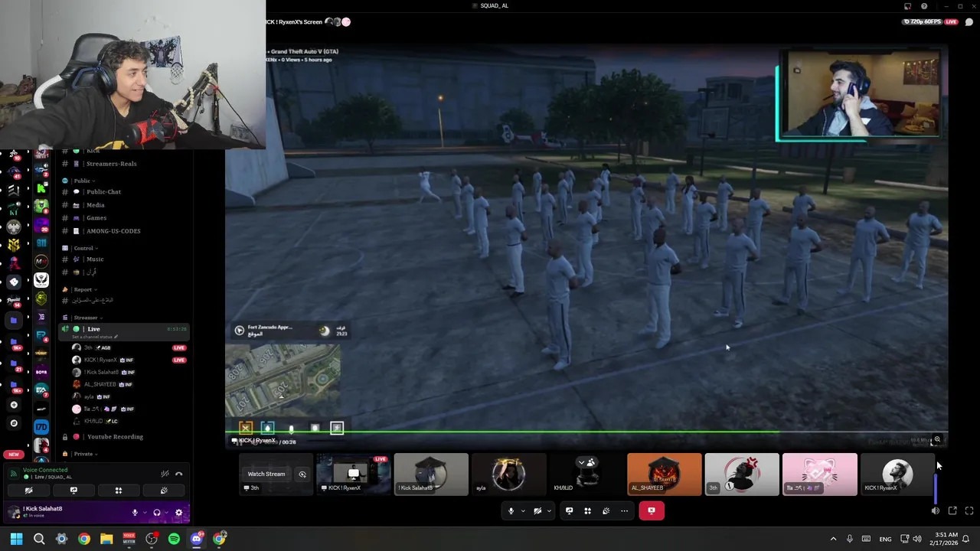Pop out the call window
Viewport: 980px width, 551px height.
pos(952,510)
